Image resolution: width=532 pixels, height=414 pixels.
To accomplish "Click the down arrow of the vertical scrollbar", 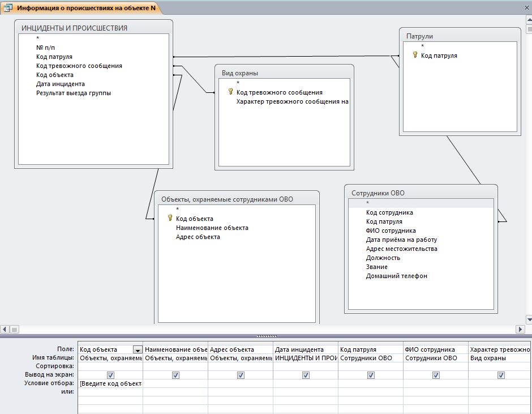I will point(529,319).
